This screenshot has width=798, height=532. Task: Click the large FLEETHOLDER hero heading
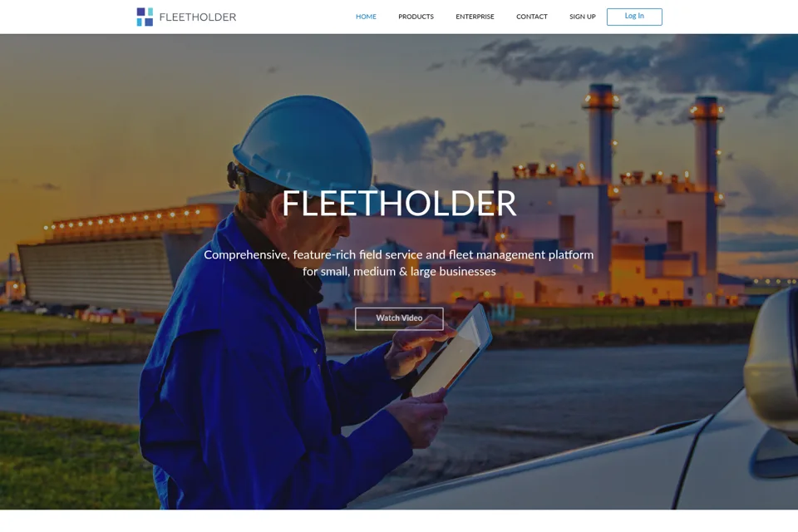399,203
